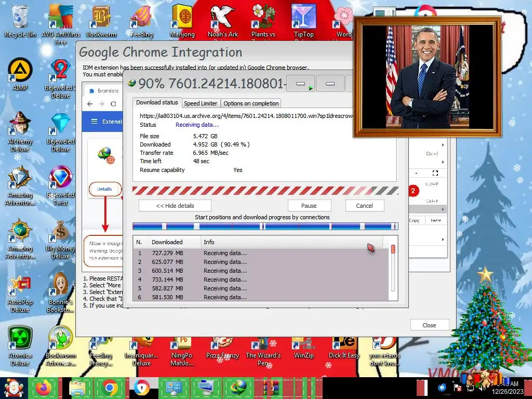Select the TipTop desktop shortcut

click(x=303, y=20)
